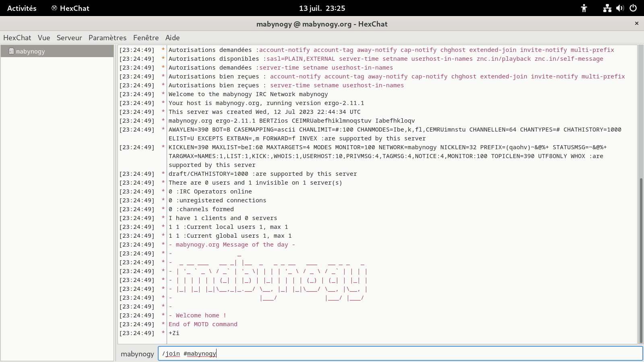Viewport: 644px width, 362px height.
Task: Click the mabynogy nickname button
Action: click(137, 354)
